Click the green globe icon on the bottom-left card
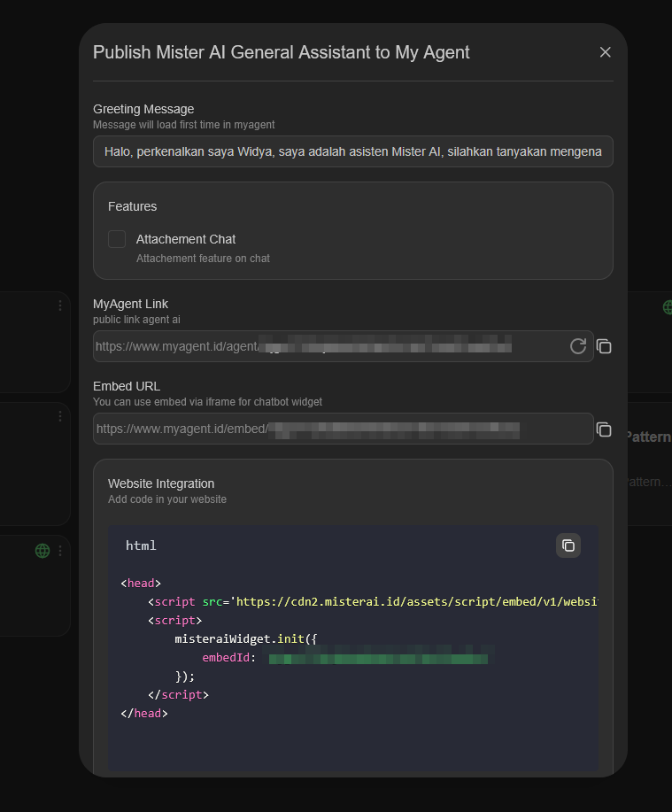 (x=42, y=550)
